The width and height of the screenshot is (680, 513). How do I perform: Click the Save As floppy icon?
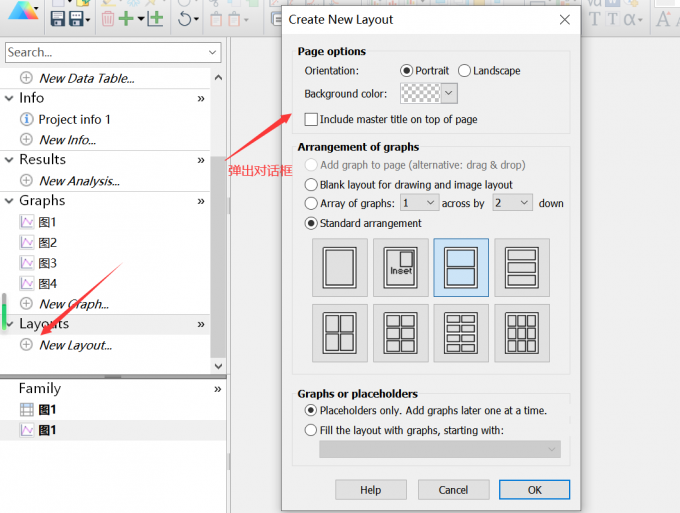(77, 19)
